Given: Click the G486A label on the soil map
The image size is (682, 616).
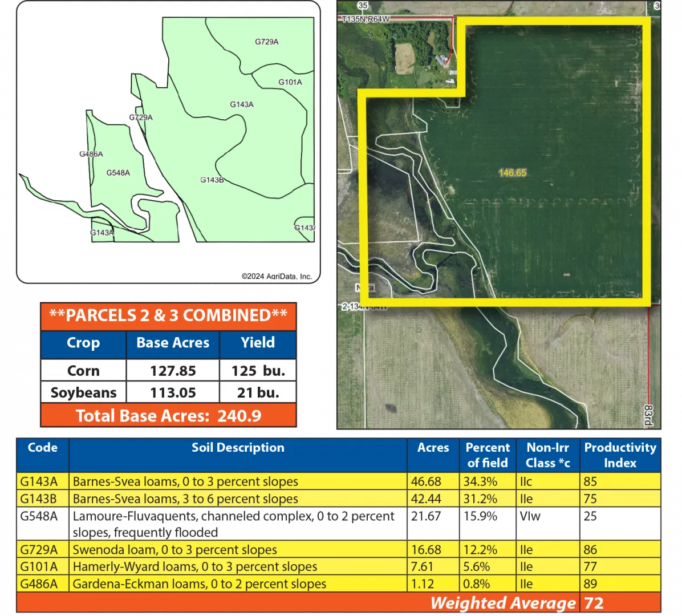Looking at the screenshot, I should 91,154.
